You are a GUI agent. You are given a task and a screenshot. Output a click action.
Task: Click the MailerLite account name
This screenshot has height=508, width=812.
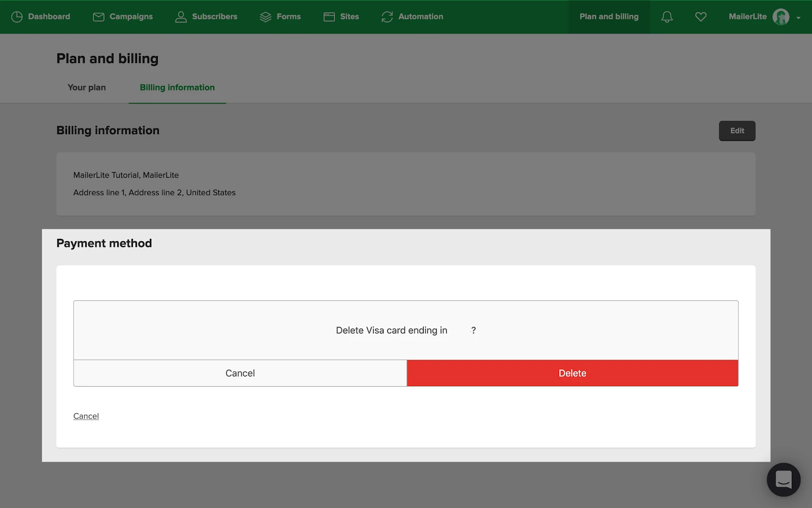[747, 17]
